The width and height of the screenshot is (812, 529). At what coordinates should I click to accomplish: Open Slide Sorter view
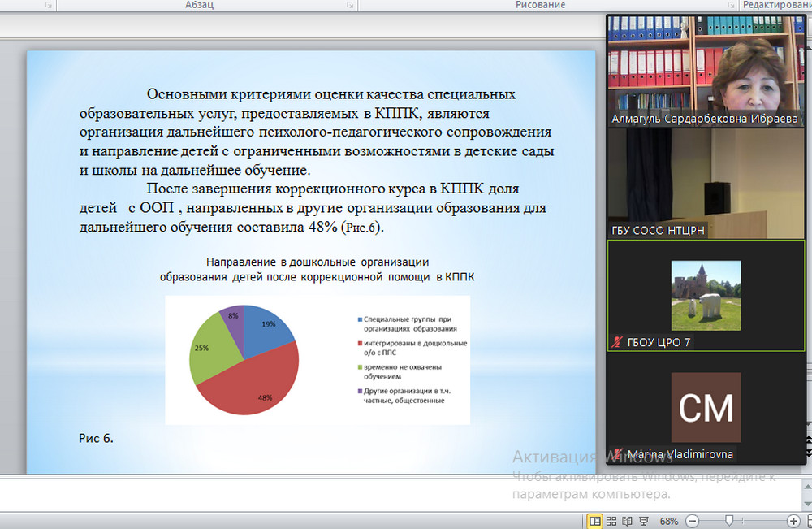[x=611, y=521]
